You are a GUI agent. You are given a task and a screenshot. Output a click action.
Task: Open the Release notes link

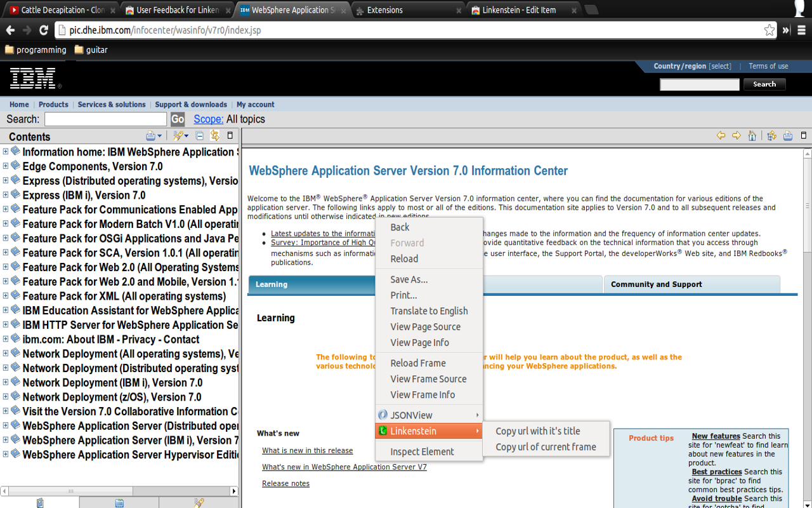285,483
